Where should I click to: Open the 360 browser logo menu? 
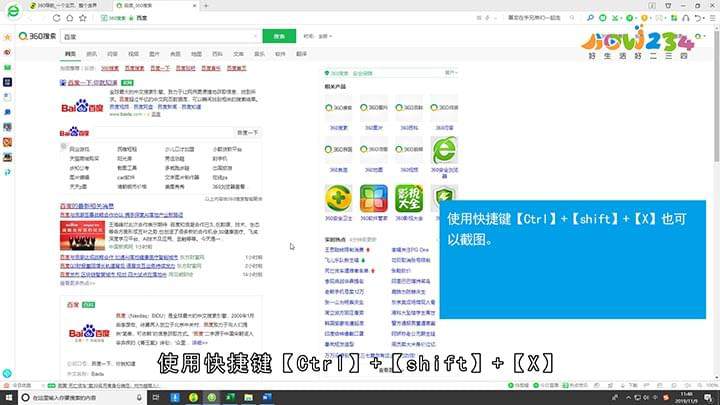coord(13,11)
